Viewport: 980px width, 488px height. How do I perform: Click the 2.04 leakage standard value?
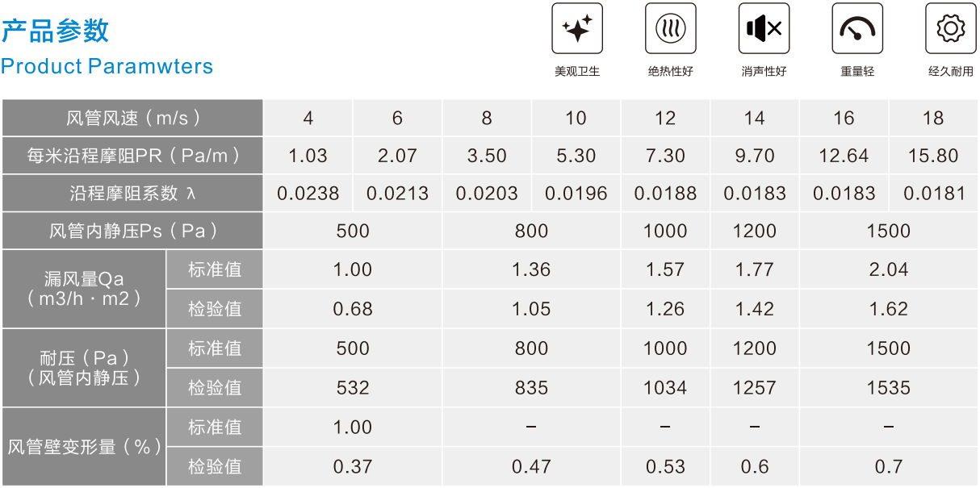[x=889, y=269]
